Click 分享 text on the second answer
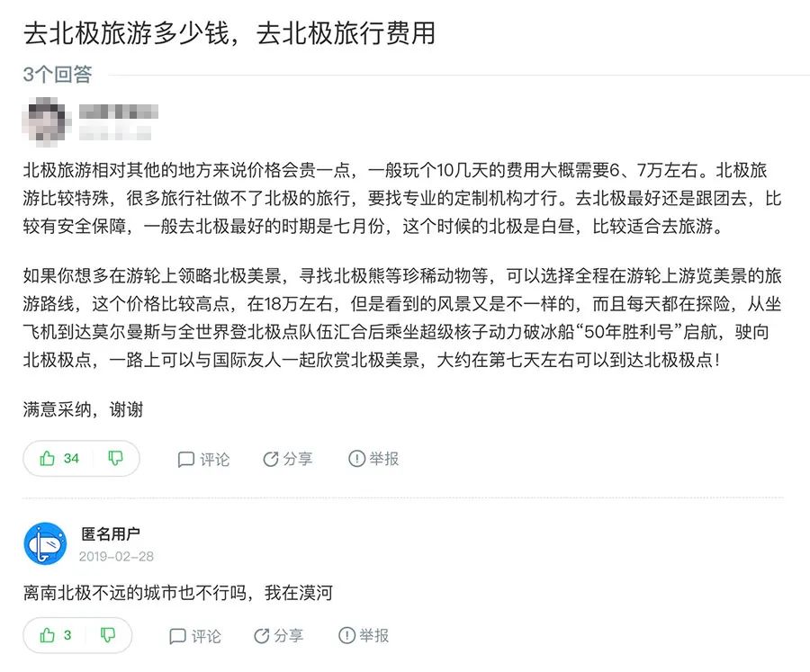810x672 pixels. point(288,635)
